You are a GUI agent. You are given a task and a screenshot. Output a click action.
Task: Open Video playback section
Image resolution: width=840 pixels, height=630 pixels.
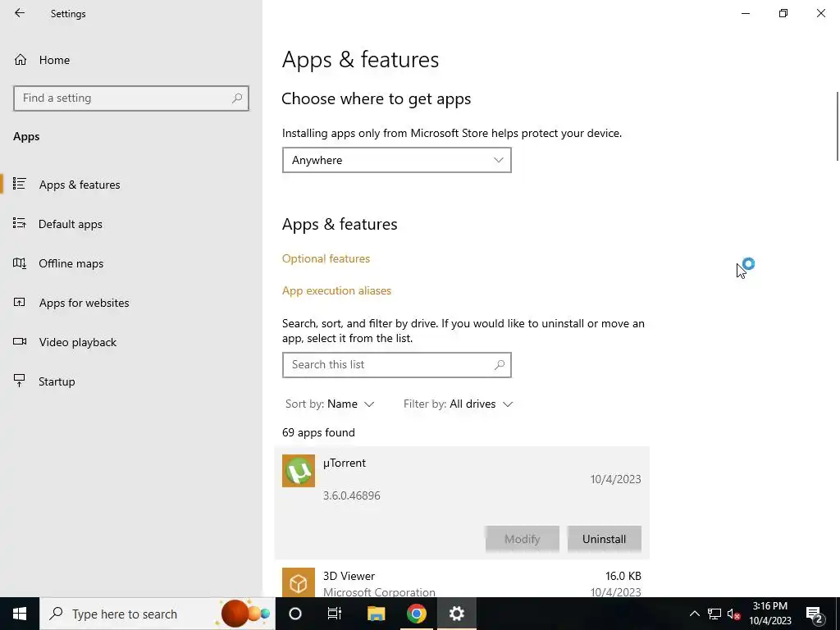click(77, 342)
